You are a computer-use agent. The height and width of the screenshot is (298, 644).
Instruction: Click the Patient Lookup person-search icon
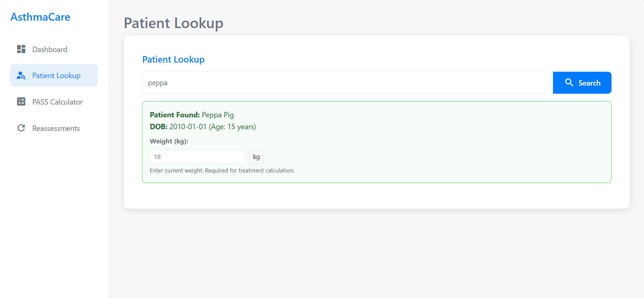point(21,75)
